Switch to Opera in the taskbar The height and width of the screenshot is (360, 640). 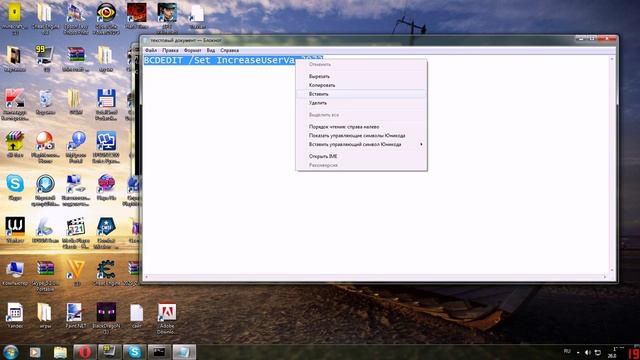click(x=84, y=352)
